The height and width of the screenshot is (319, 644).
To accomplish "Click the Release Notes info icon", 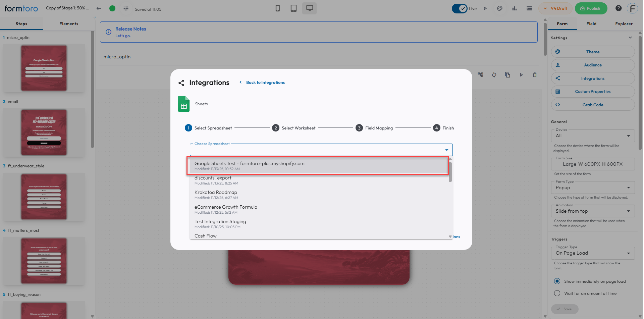I will (x=108, y=32).
